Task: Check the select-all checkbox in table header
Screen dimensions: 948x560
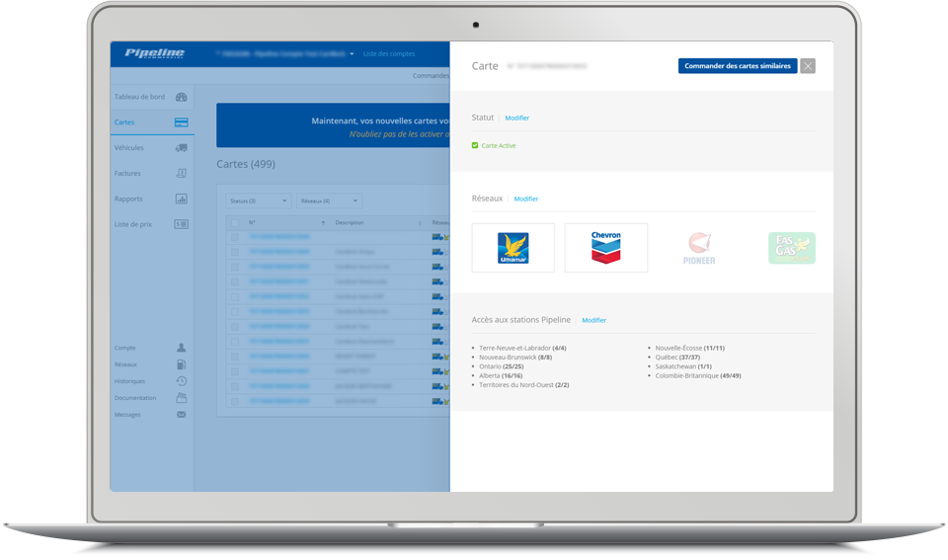Action: coord(235,223)
